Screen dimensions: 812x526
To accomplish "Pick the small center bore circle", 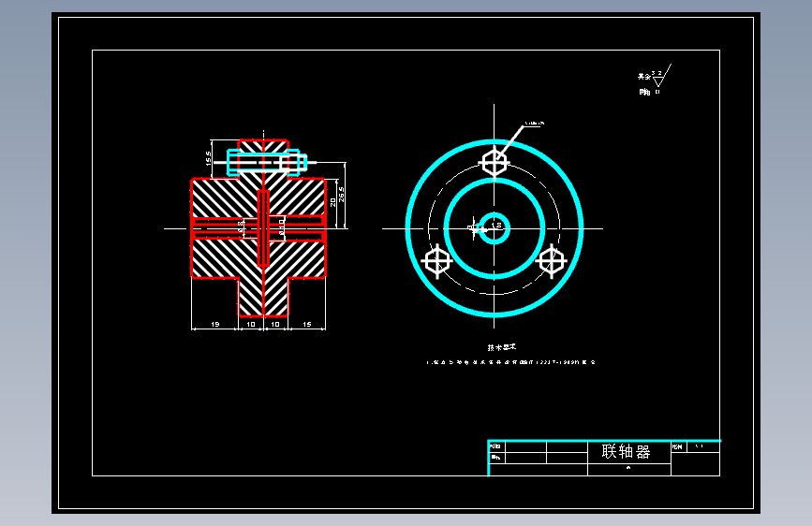I will pyautogui.click(x=495, y=228).
